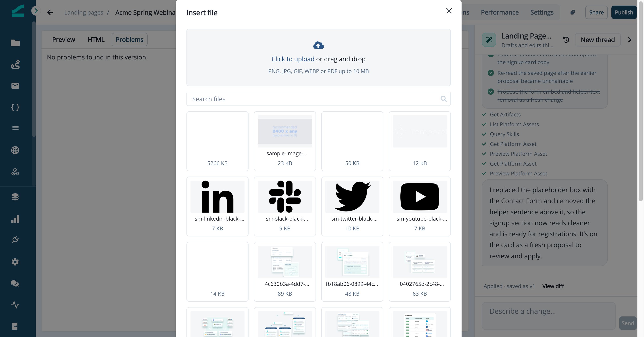
Task: Click the 'List Platform Assets' step
Action: [514, 124]
